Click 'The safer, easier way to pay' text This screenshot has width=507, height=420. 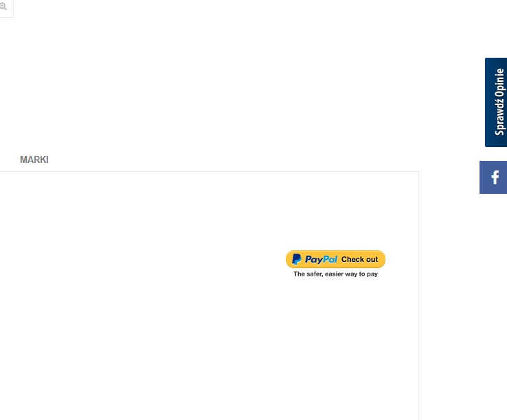click(x=335, y=274)
